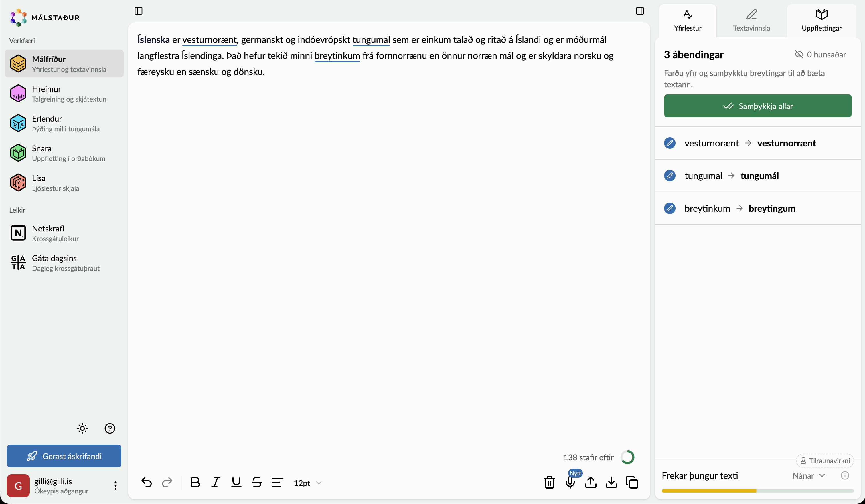Open the account options three-dot menu
The width and height of the screenshot is (865, 504).
coord(116,486)
